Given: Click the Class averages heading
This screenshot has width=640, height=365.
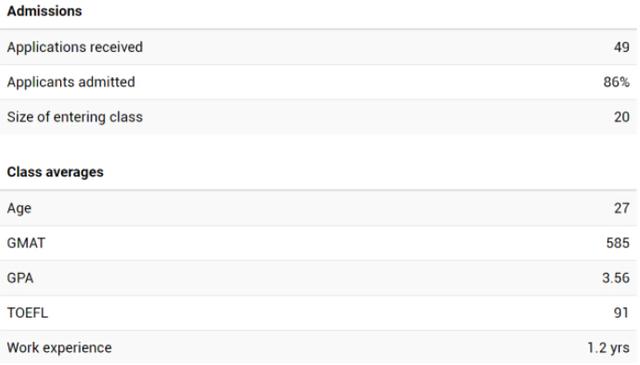Looking at the screenshot, I should click(x=55, y=172).
